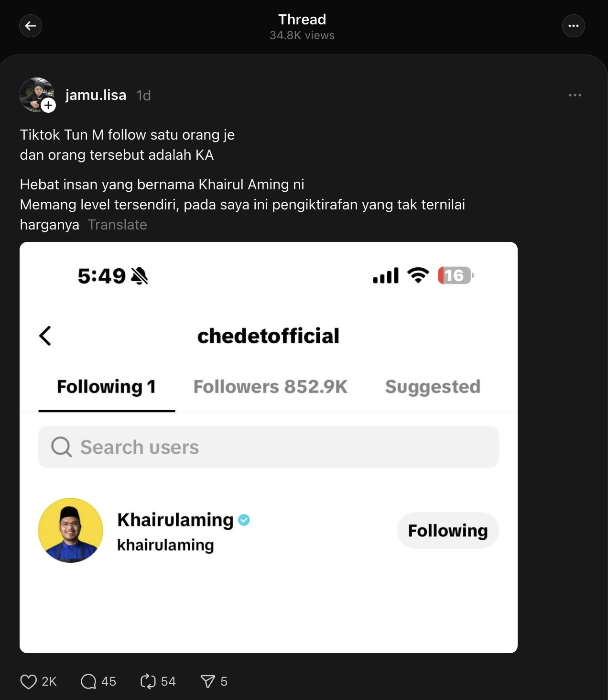Follow jamu.lisa via the plus badge

[x=48, y=105]
